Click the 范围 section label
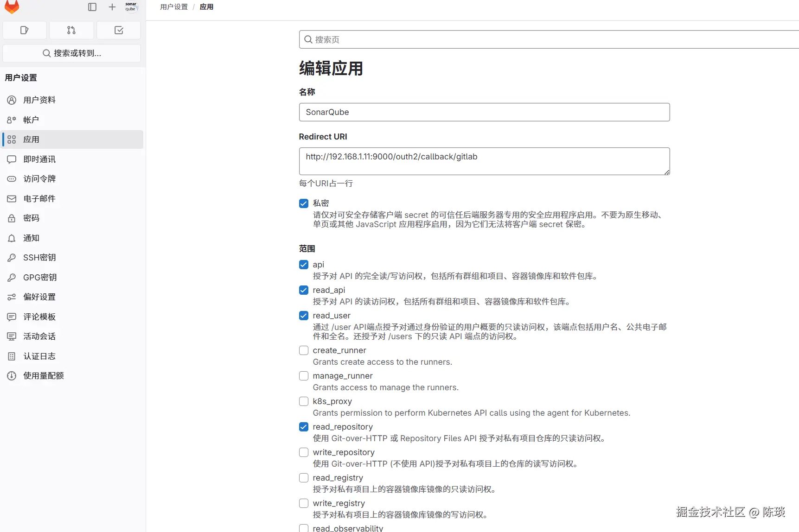This screenshot has width=799, height=532. (307, 249)
